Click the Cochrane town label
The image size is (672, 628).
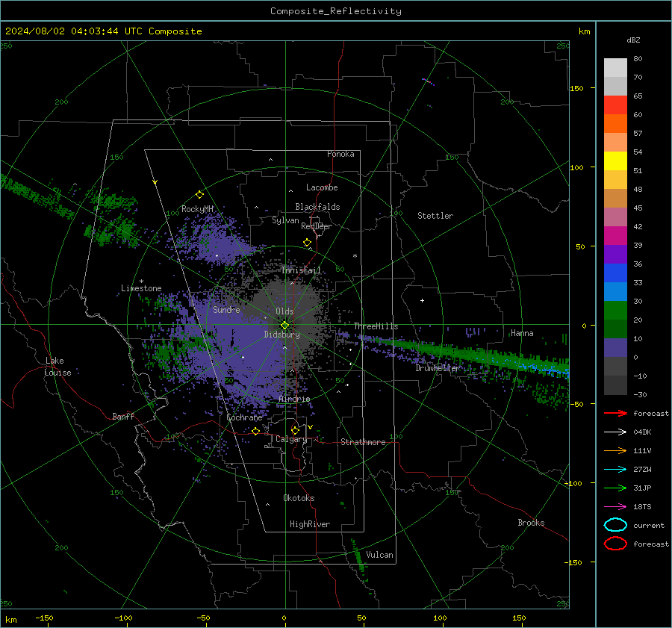tap(244, 417)
